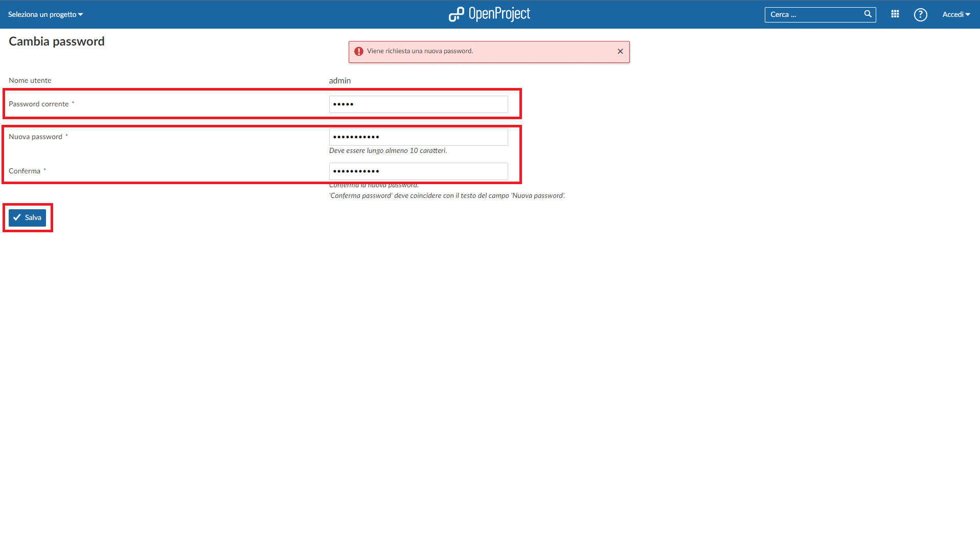This screenshot has height=553, width=980.
Task: Click the "admin" username text
Action: (339, 80)
